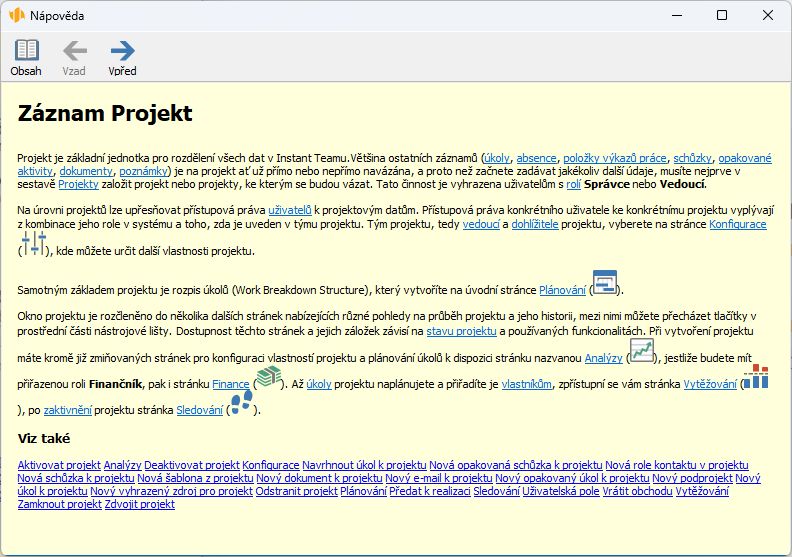
Task: Click the Finance money stack icon
Action: (267, 377)
